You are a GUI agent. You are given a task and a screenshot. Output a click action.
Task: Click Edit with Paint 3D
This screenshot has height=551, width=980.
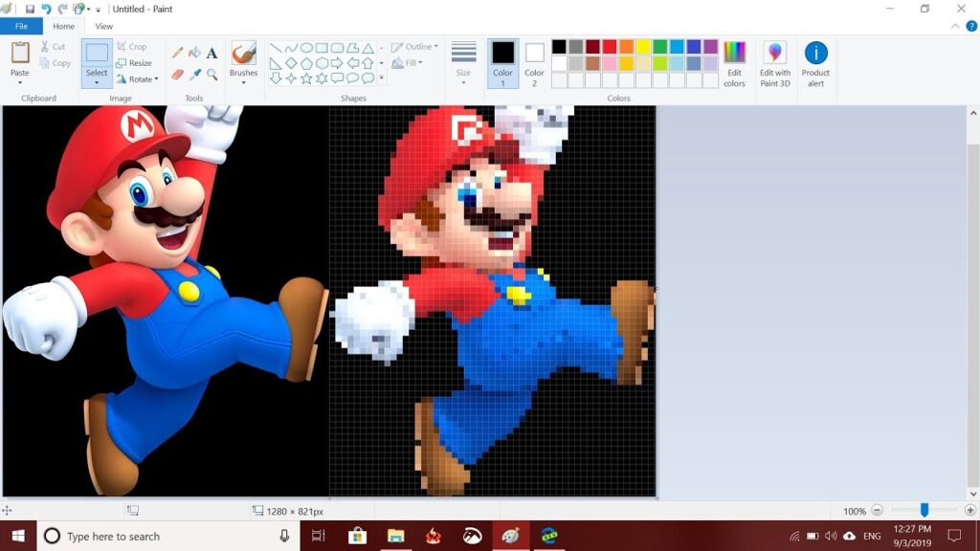point(775,63)
